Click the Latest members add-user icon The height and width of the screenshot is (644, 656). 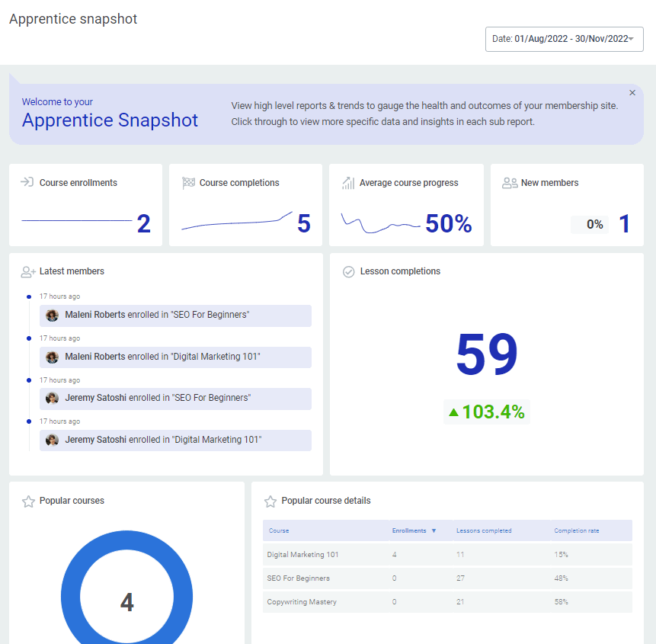pos(29,271)
